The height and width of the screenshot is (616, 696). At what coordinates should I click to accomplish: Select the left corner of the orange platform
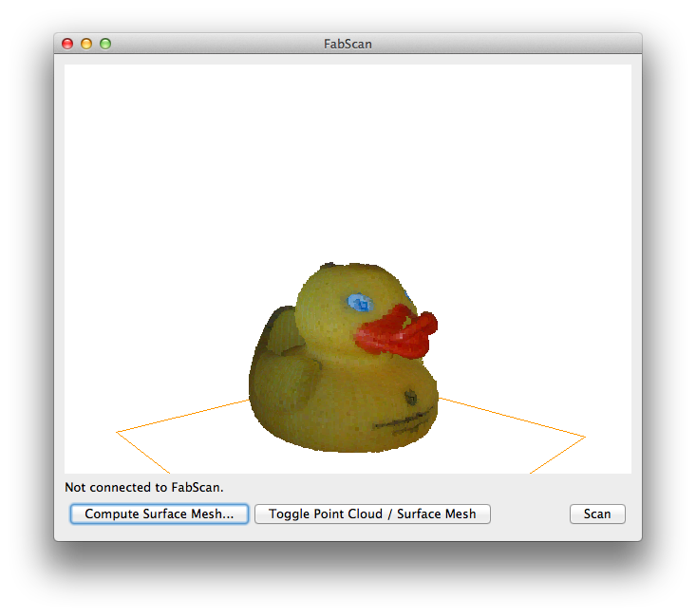(119, 432)
